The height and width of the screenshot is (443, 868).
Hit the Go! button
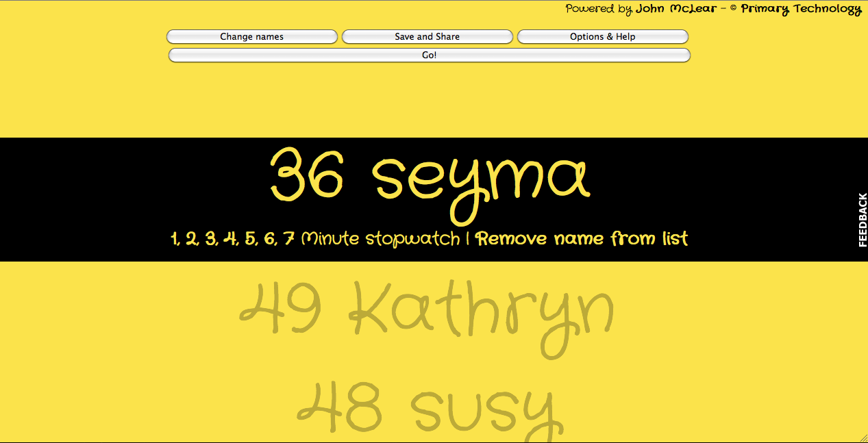click(x=429, y=55)
